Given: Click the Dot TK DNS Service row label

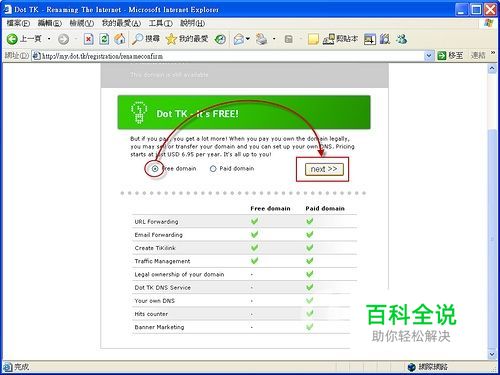Looking at the screenshot, I should pyautogui.click(x=163, y=287).
